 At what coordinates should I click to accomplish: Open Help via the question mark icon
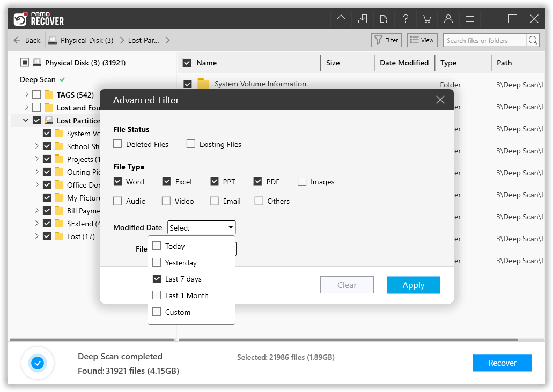(x=405, y=18)
